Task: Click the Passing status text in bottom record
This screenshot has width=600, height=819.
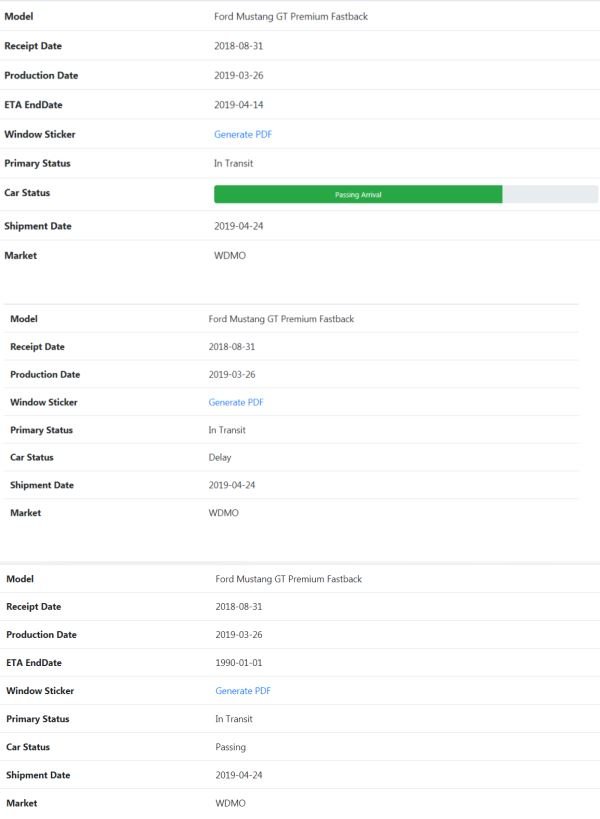Action: coord(231,747)
